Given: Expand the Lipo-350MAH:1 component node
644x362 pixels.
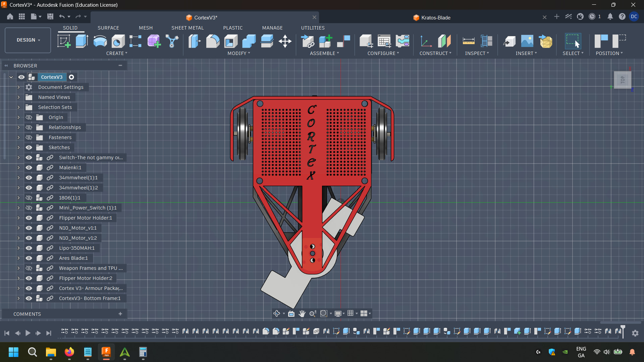Looking at the screenshot, I should point(18,248).
